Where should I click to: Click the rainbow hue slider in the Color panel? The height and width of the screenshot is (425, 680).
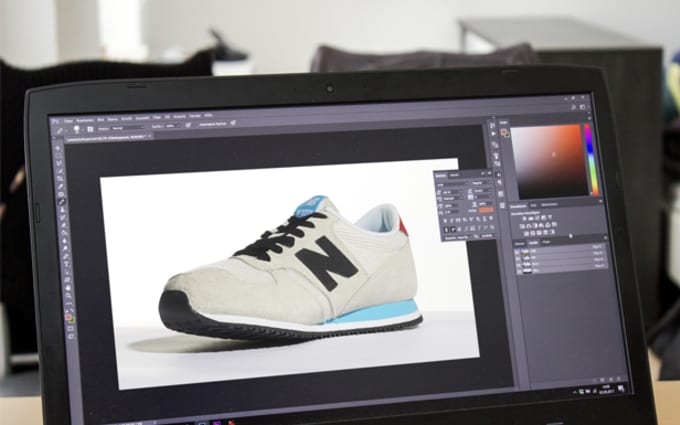(591, 160)
